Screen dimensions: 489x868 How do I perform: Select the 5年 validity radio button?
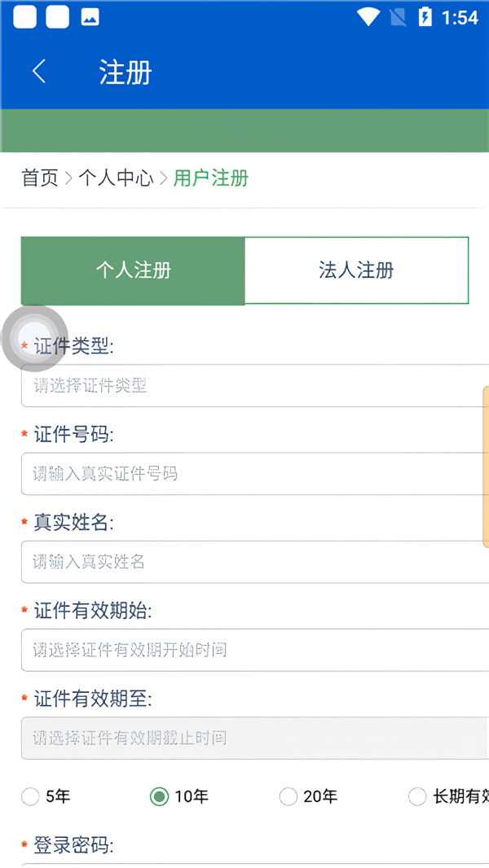point(31,796)
